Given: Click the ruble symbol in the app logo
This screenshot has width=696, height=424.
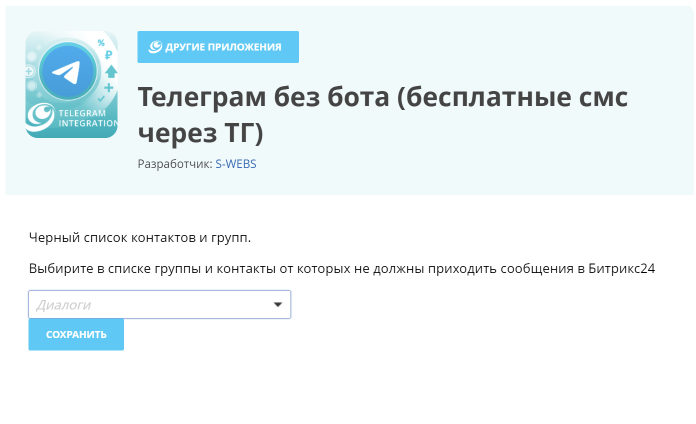Looking at the screenshot, I should coord(108,55).
